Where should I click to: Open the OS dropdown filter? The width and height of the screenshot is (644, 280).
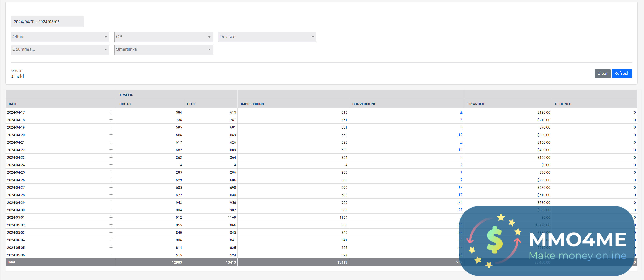point(163,37)
